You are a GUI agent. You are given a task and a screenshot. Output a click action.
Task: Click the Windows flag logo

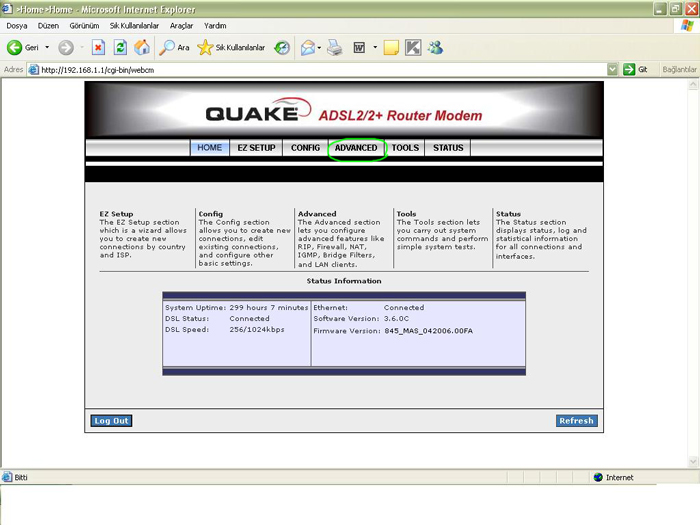coord(687,25)
